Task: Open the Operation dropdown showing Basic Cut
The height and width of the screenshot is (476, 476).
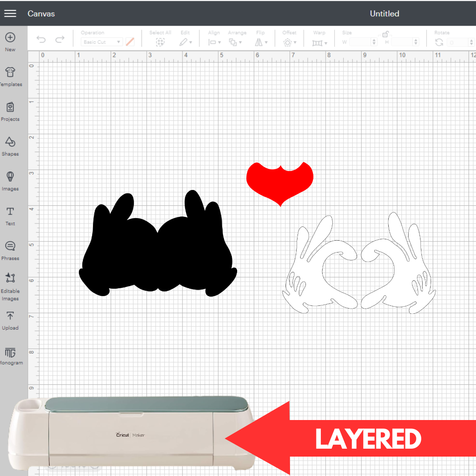Action: click(102, 42)
